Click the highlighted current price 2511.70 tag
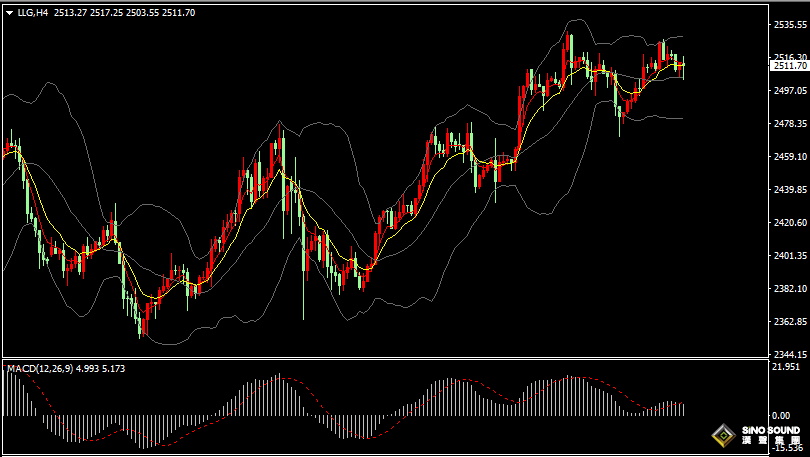The image size is (810, 457). coord(788,66)
